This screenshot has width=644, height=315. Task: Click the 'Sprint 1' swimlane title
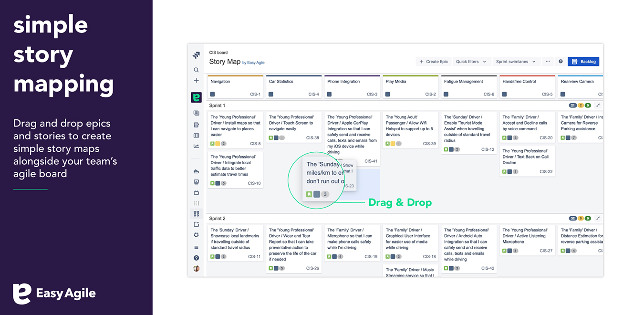[217, 105]
